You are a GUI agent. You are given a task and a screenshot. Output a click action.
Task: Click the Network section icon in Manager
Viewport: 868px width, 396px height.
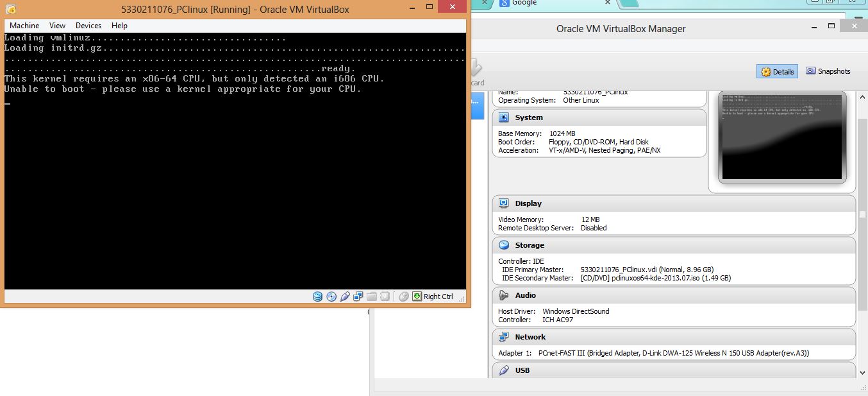click(x=503, y=337)
